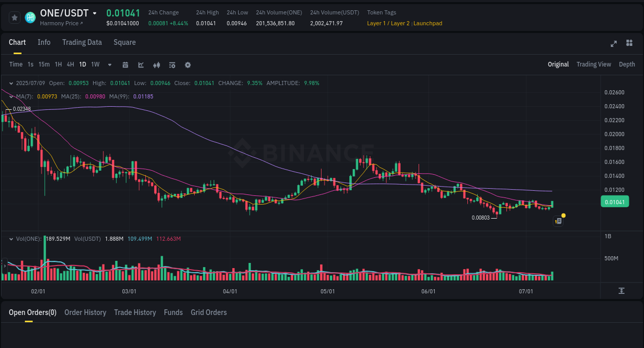This screenshot has height=348, width=644.
Task: Switch to the Trading View tab
Action: coord(594,64)
